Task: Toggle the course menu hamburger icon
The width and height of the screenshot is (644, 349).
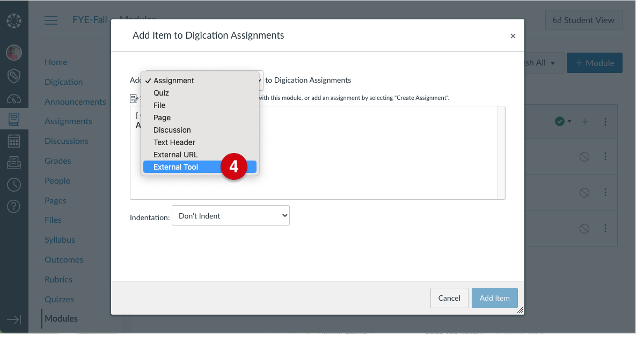Action: (51, 20)
